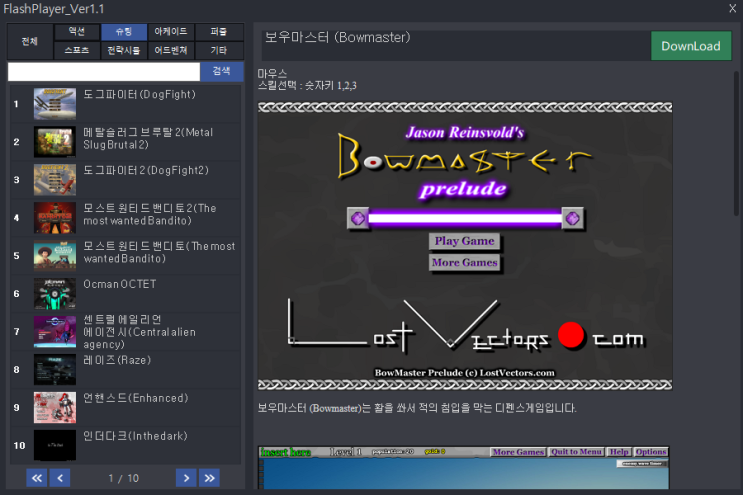Viewport: 743px width, 495px height.
Task: Open The most wanted Bandito 2 thumbnail
Action: tap(54, 217)
